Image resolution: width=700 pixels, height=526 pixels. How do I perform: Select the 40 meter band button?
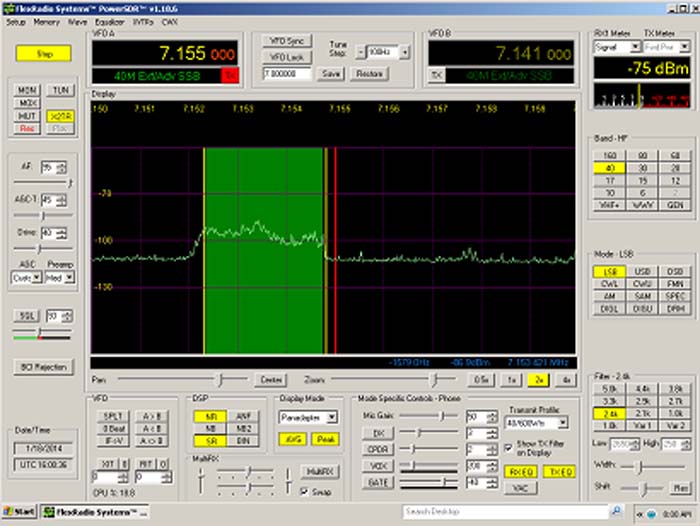pyautogui.click(x=609, y=168)
